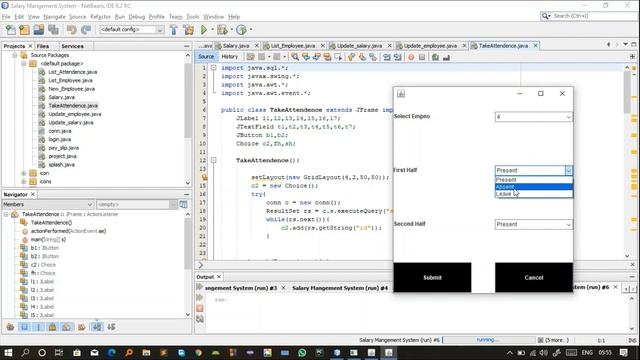
Task: Click the Navigator sort by source filter icon
Action: click(x=111, y=327)
